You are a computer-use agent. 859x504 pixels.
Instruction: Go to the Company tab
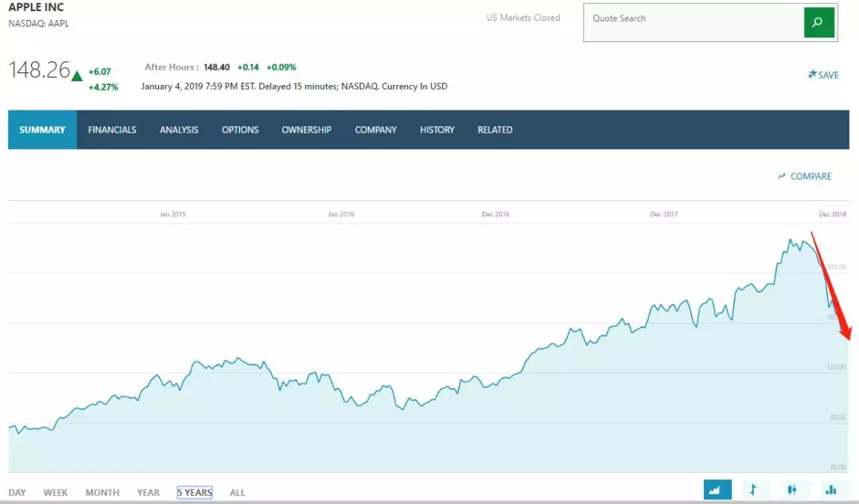[375, 130]
